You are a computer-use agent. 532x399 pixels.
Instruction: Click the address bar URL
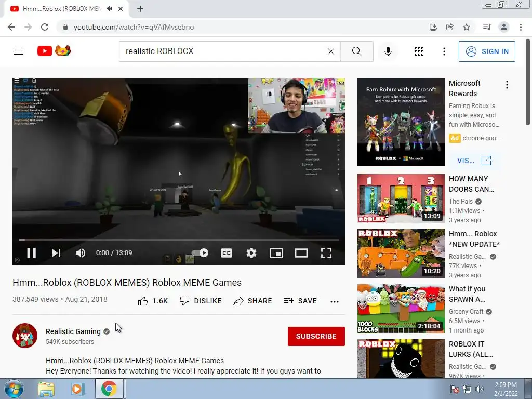pos(134,27)
